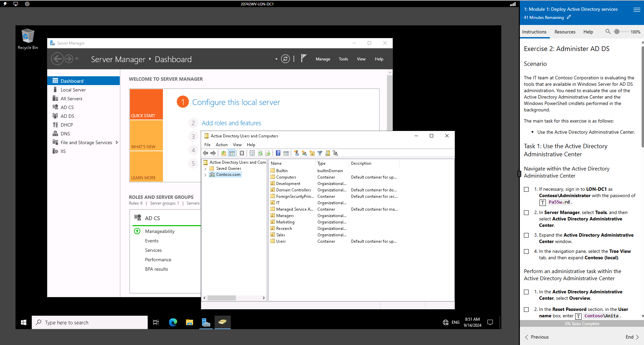Click the Server Manager taskbar icon

tap(206, 322)
